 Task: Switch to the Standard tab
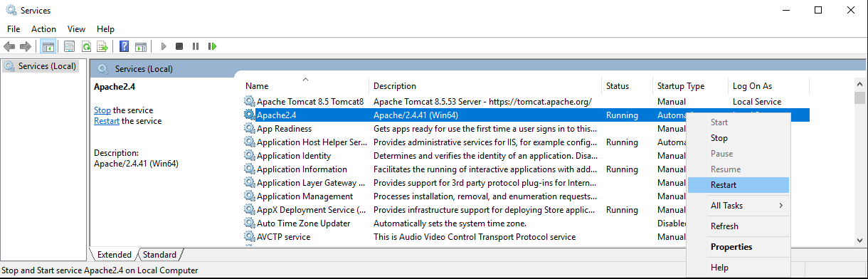tap(160, 254)
